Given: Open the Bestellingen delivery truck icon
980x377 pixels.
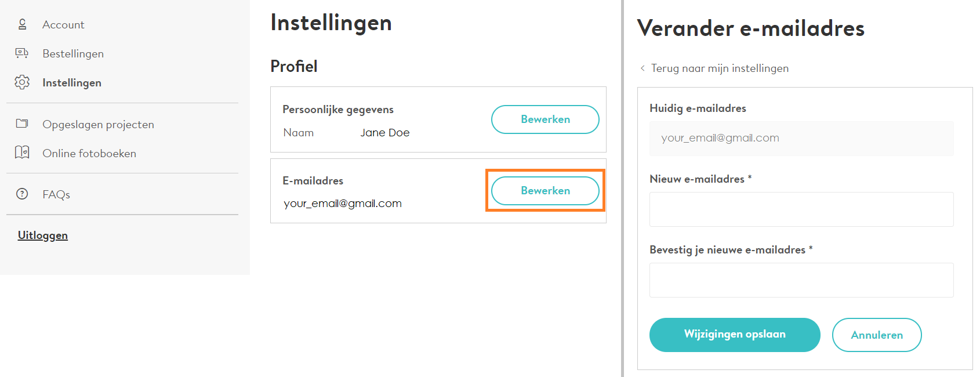Looking at the screenshot, I should tap(22, 53).
